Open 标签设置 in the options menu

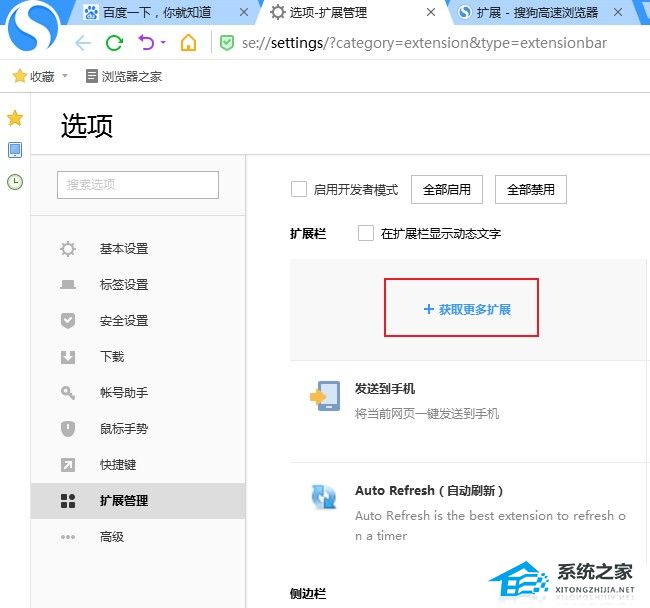point(138,285)
